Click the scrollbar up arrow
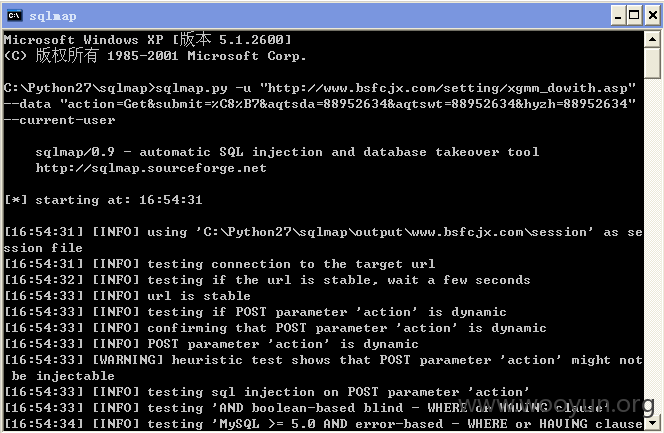Image resolution: width=664 pixels, height=433 pixels. 653,40
